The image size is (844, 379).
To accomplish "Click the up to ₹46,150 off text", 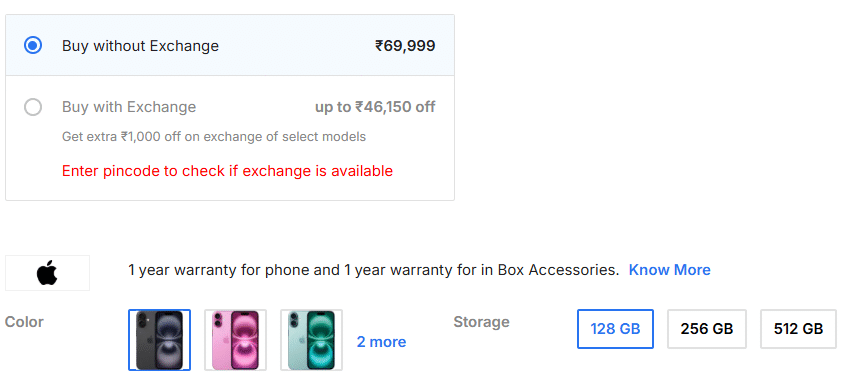I will point(375,107).
